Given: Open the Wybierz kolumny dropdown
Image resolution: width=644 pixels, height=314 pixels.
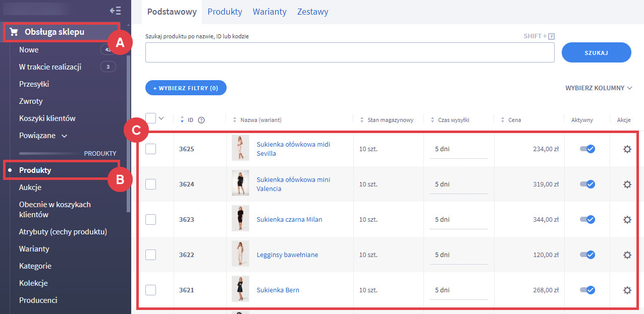Looking at the screenshot, I should pos(599,88).
